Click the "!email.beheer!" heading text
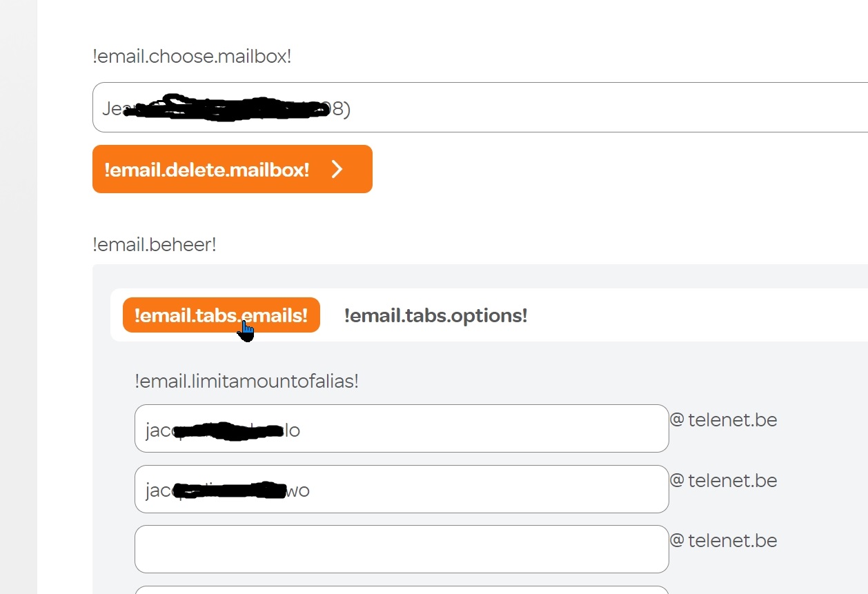This screenshot has height=594, width=868. (155, 245)
